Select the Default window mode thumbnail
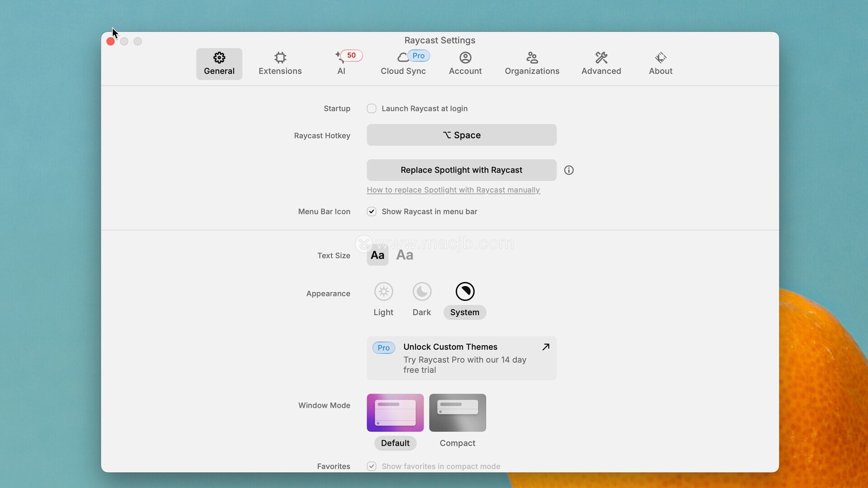The width and height of the screenshot is (868, 488). pos(395,413)
